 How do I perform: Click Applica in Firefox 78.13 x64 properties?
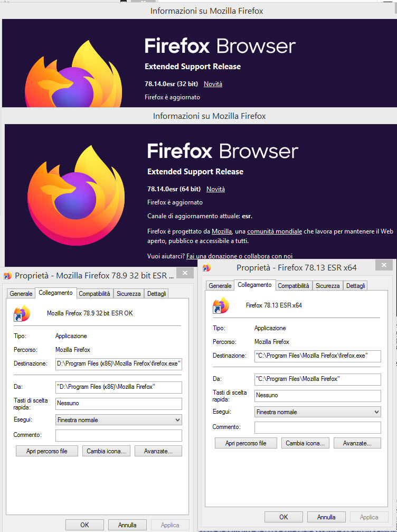pyautogui.click(x=369, y=517)
